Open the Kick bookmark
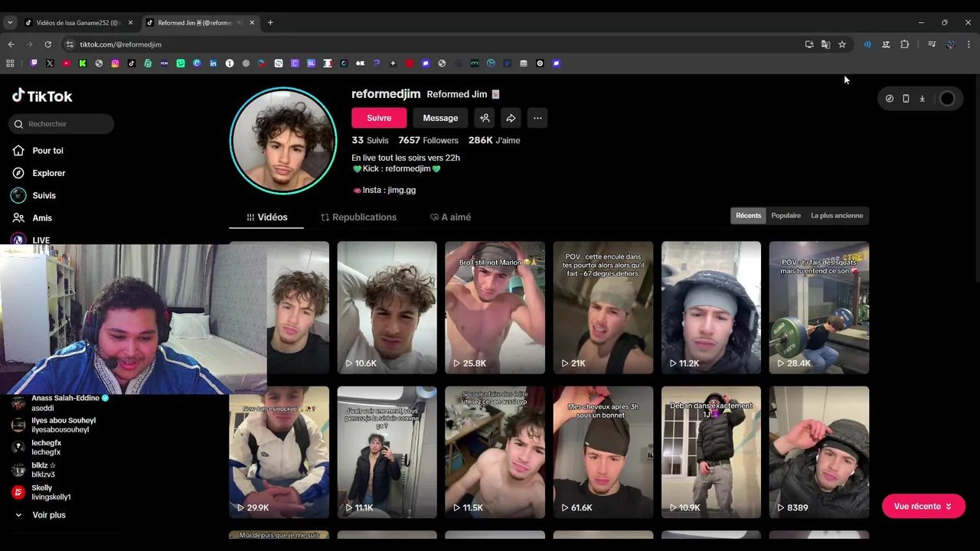Image resolution: width=980 pixels, height=551 pixels. pos(83,64)
